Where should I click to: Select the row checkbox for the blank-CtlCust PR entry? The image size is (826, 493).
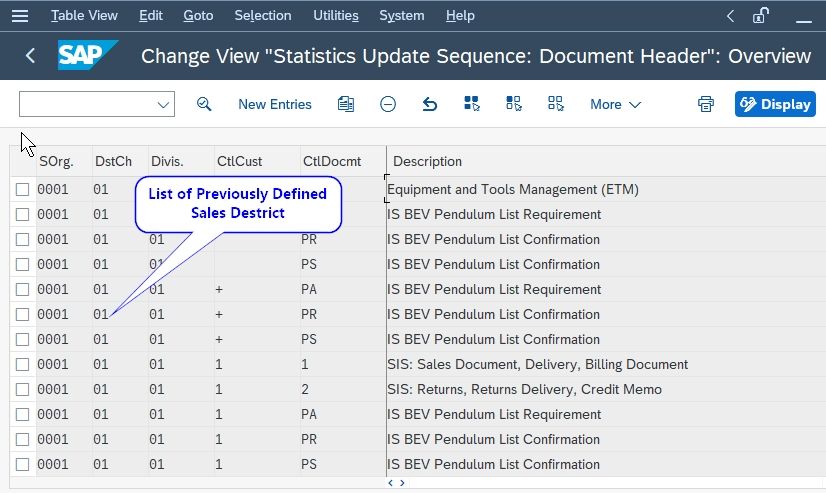pyautogui.click(x=22, y=240)
